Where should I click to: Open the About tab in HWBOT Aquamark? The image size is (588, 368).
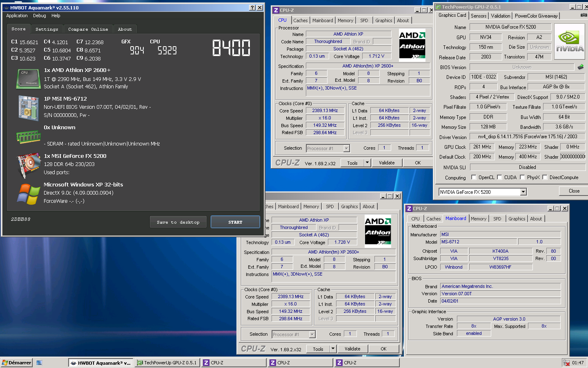125,29
